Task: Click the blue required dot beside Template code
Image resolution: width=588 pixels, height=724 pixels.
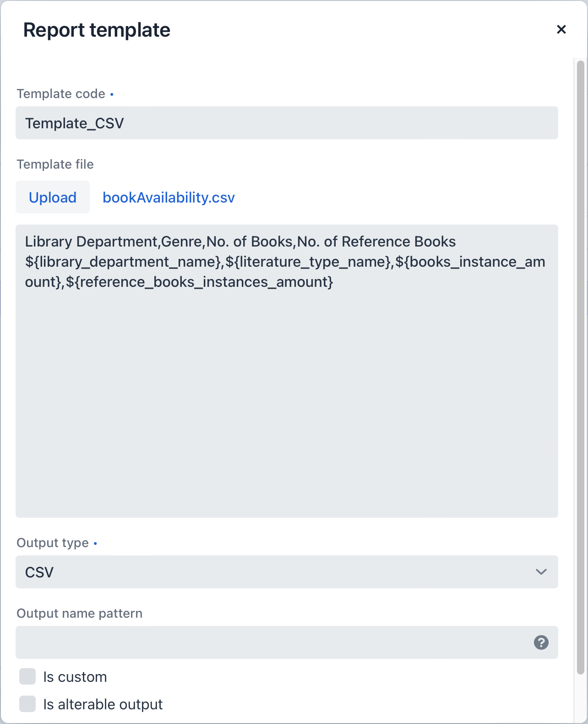Action: [x=112, y=94]
